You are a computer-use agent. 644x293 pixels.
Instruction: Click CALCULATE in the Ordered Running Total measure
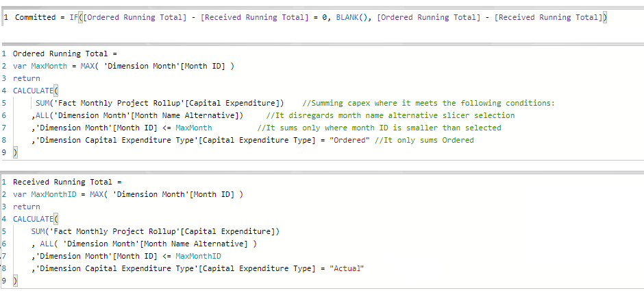(34, 91)
